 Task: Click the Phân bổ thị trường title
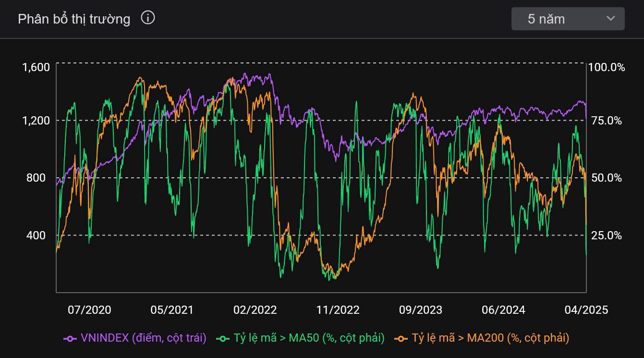(74, 19)
